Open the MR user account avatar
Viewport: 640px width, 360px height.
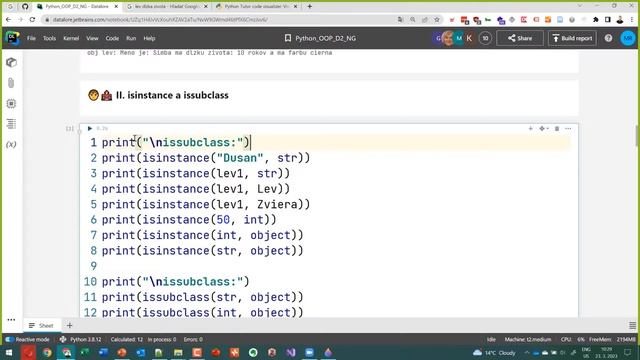click(x=628, y=38)
